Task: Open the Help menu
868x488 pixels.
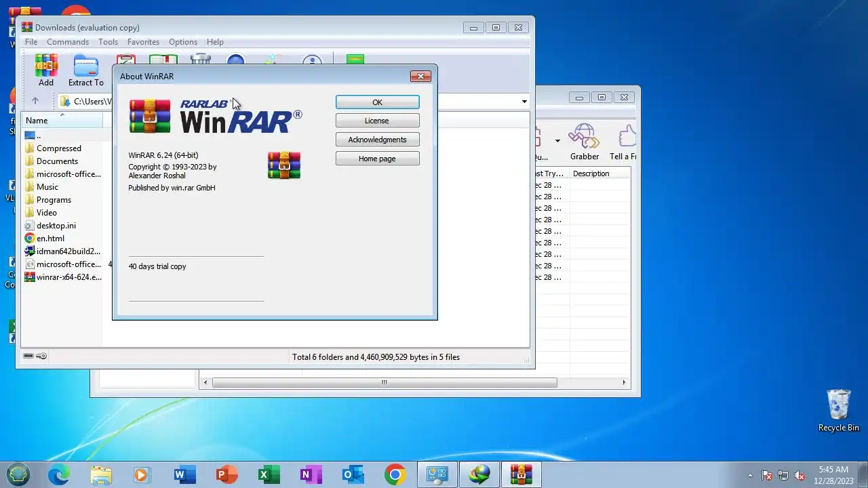Action: pos(215,42)
